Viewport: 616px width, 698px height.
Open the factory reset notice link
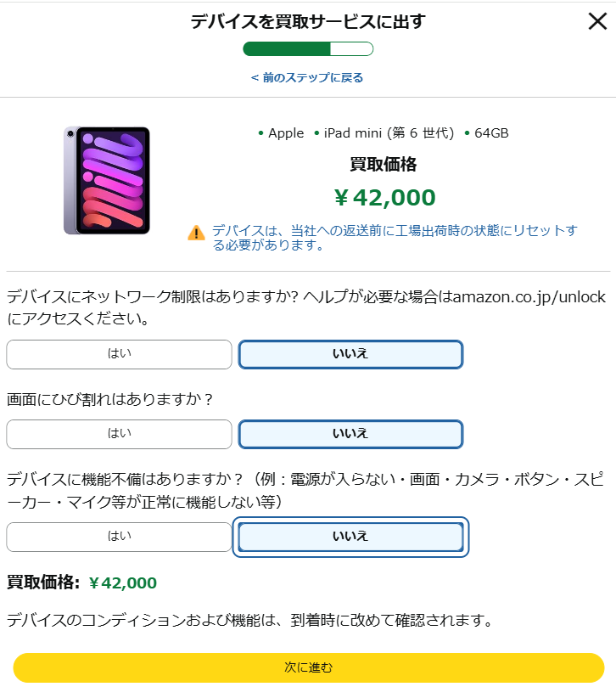click(395, 237)
